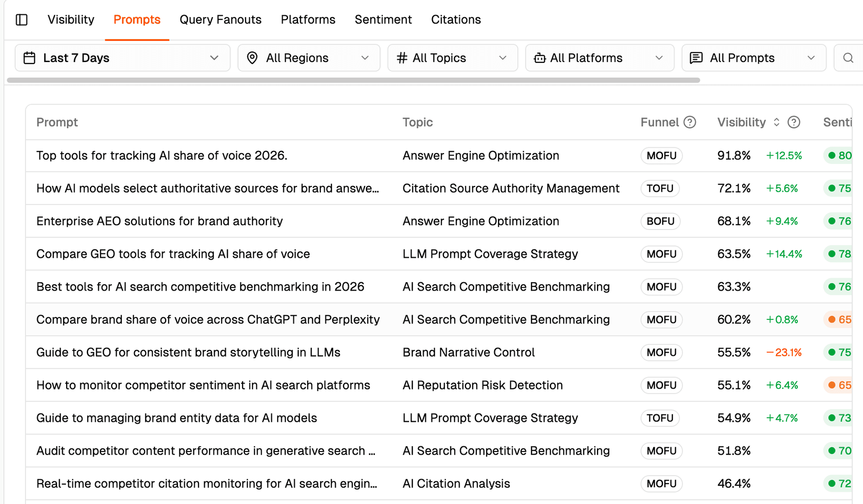The width and height of the screenshot is (863, 504).
Task: Click the 'Citation Source Authority Management' topic
Action: (x=511, y=188)
